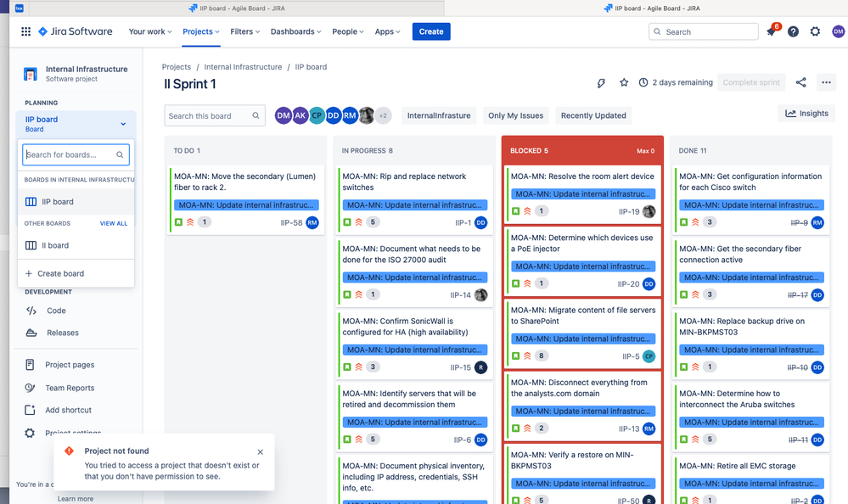Expand the People dropdown
848x504 pixels.
point(348,31)
